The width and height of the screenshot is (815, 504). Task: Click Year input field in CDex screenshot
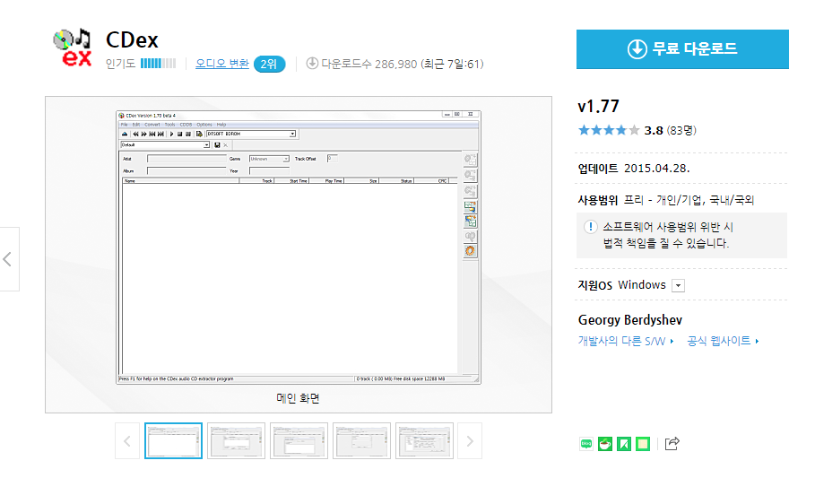[x=269, y=170]
